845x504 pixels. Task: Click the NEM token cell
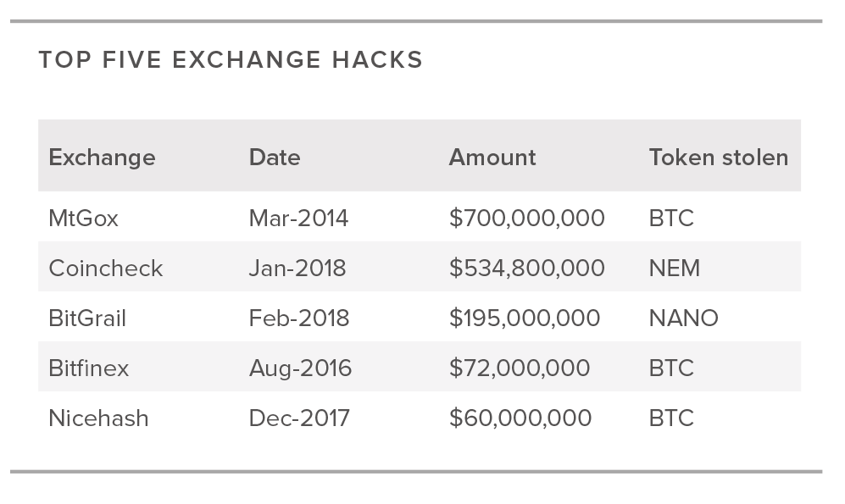point(674,269)
